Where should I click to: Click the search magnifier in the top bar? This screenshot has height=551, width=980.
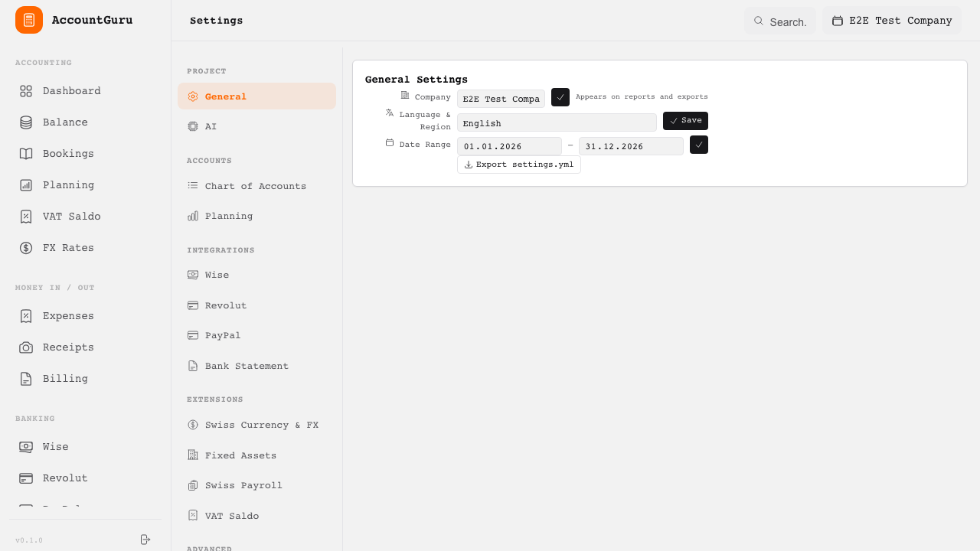point(759,21)
